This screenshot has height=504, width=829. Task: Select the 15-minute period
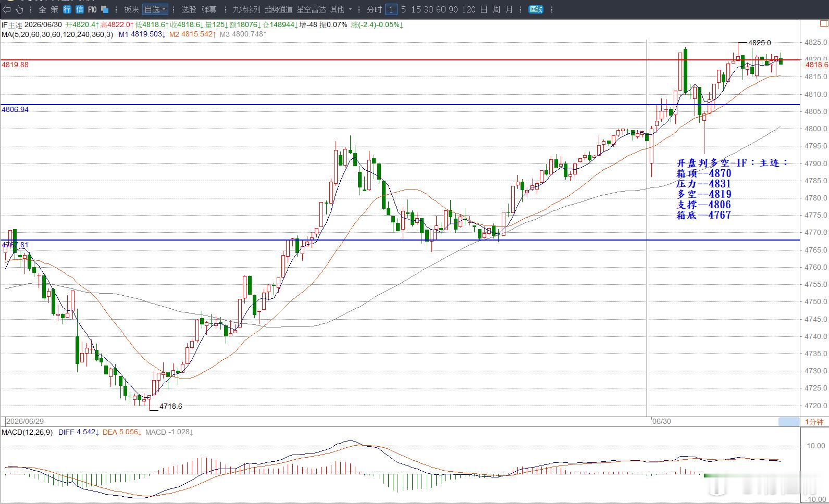tap(416, 9)
